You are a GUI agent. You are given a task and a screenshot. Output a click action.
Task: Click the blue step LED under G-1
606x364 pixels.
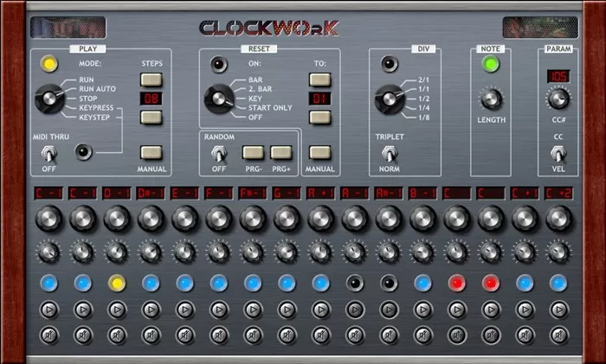coord(287,284)
